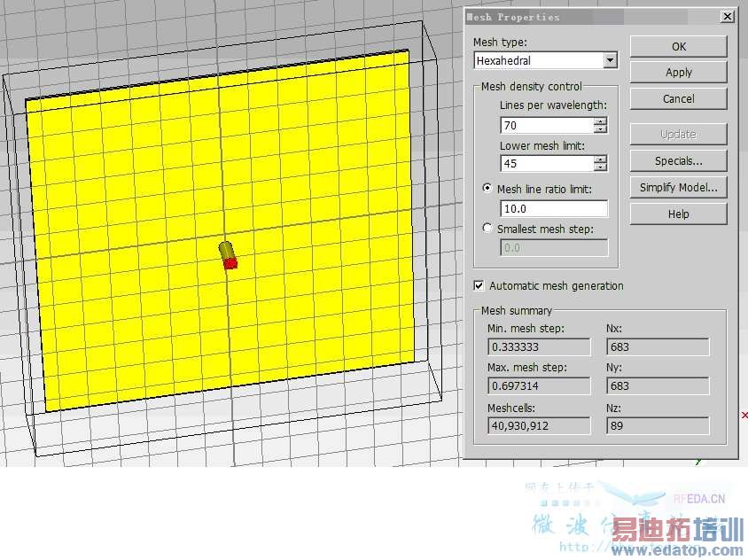This screenshot has height=560, width=748.
Task: Select the red port element in the model
Action: (x=231, y=263)
